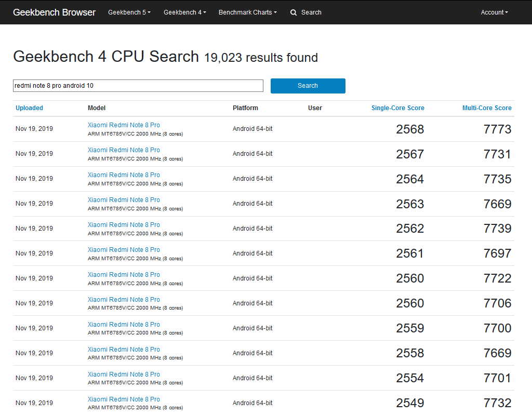This screenshot has height=415, width=532.
Task: Click the date in the 2549 score row
Action: coord(34,403)
